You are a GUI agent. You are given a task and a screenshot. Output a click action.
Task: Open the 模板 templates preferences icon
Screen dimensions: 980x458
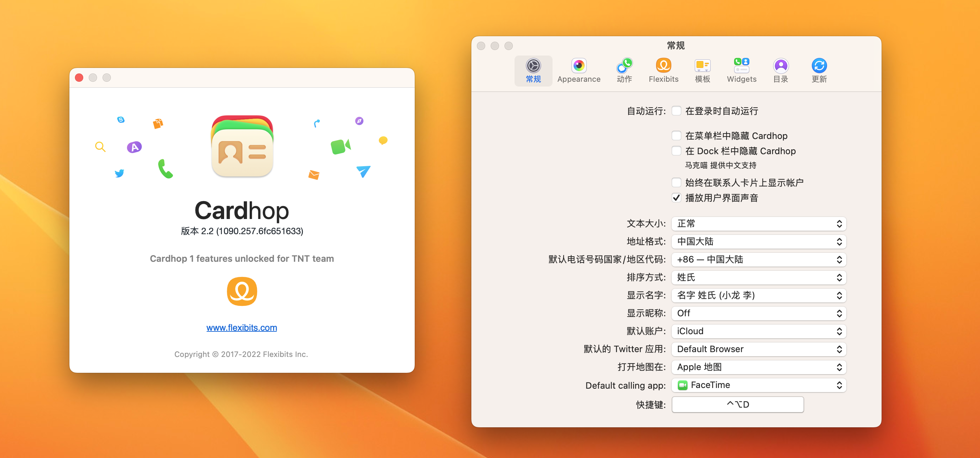702,66
